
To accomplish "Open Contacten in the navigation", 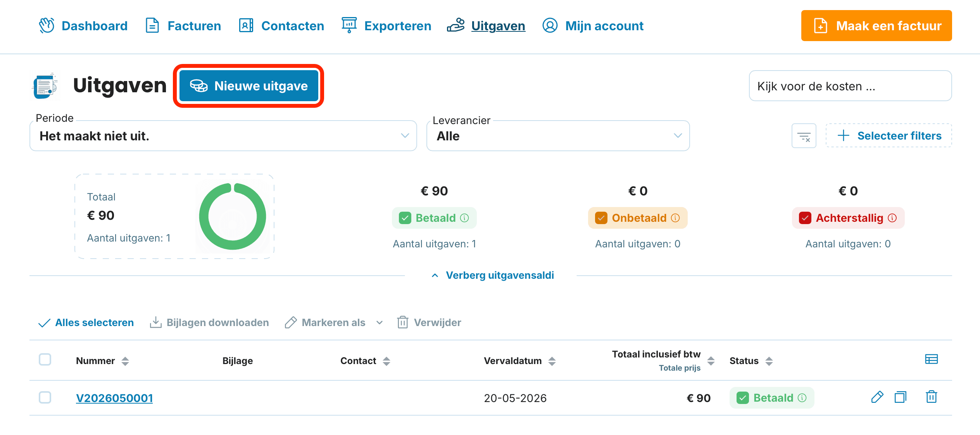I will pos(281,26).
